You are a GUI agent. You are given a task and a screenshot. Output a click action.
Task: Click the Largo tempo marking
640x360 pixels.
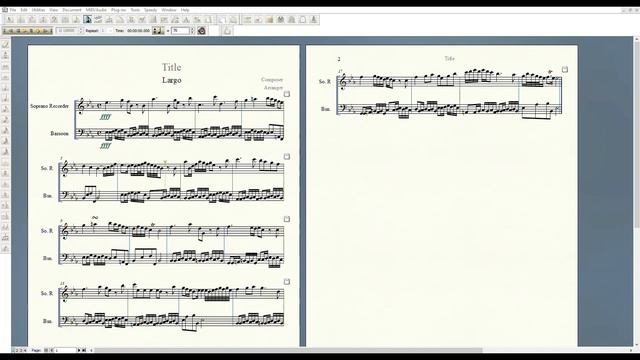[171, 80]
